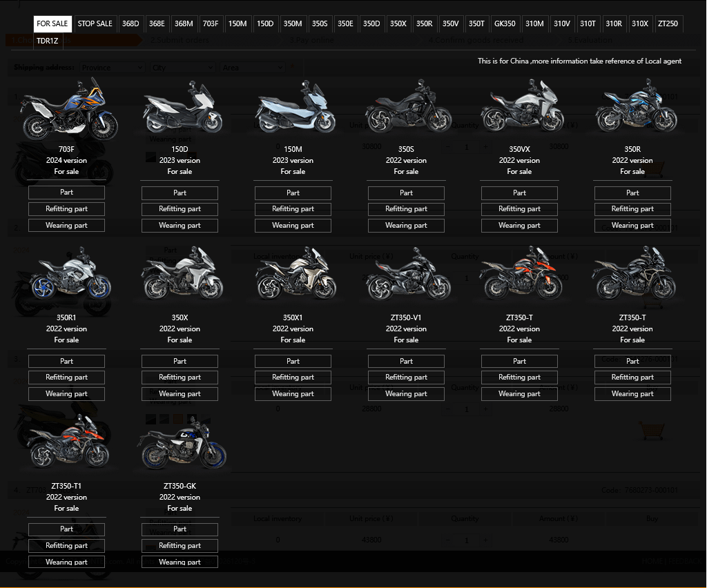The width and height of the screenshot is (707, 588).
Task: Open the 350S cruiser bike image
Action: pos(407,110)
